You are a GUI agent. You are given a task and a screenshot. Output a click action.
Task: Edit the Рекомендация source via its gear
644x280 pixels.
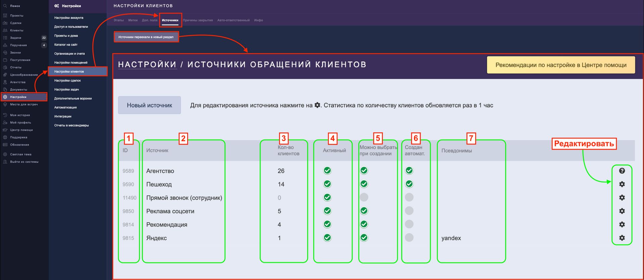coord(622,224)
